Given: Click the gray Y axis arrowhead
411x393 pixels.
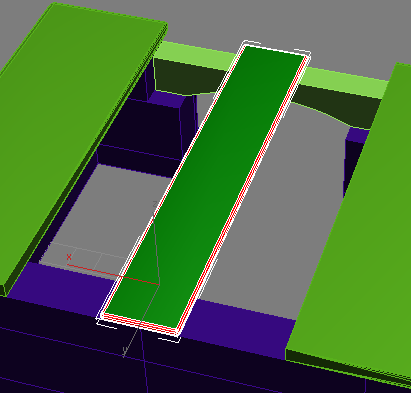Looking at the screenshot, I should [125, 352].
